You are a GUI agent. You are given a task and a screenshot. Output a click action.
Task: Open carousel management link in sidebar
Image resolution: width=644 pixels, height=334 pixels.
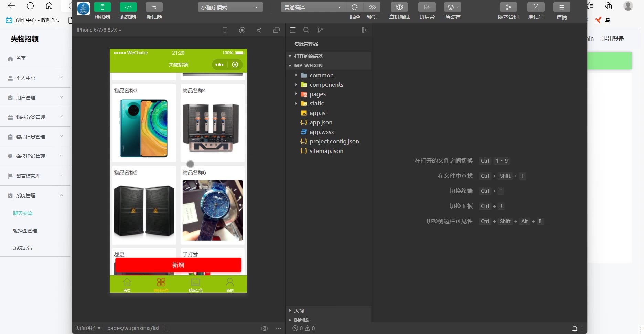[25, 231]
